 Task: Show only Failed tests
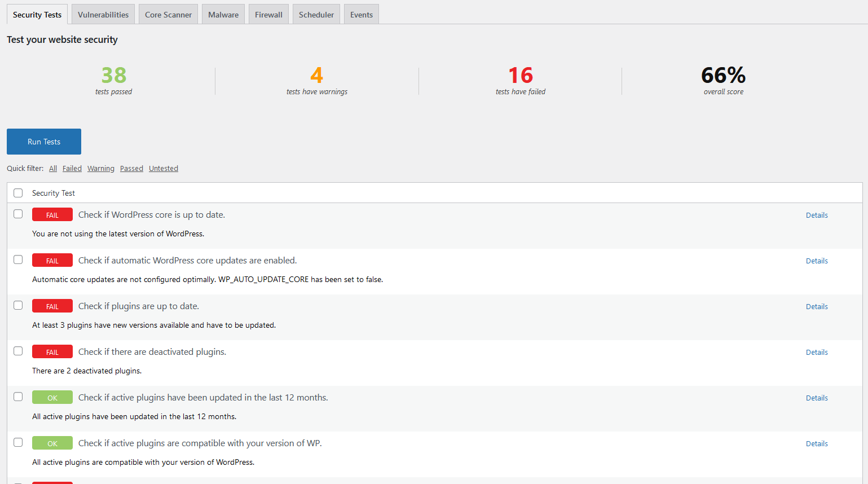[x=72, y=169]
